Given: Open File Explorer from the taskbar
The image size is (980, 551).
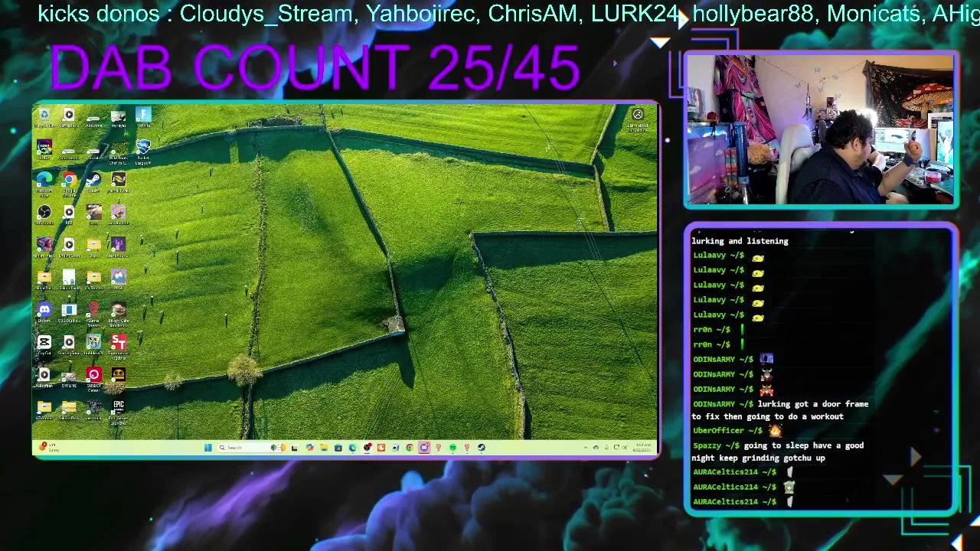Looking at the screenshot, I should coord(324,448).
